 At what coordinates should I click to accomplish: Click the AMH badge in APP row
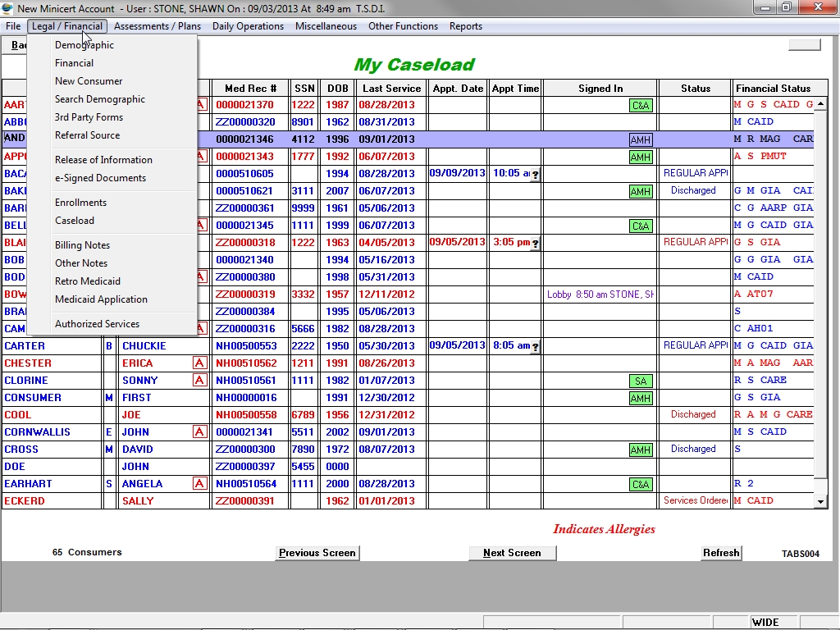pos(641,157)
